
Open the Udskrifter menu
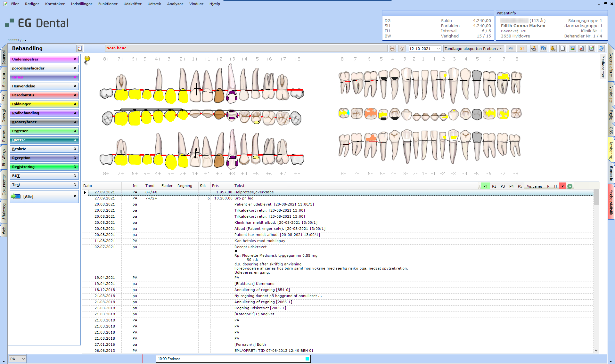pos(133,4)
